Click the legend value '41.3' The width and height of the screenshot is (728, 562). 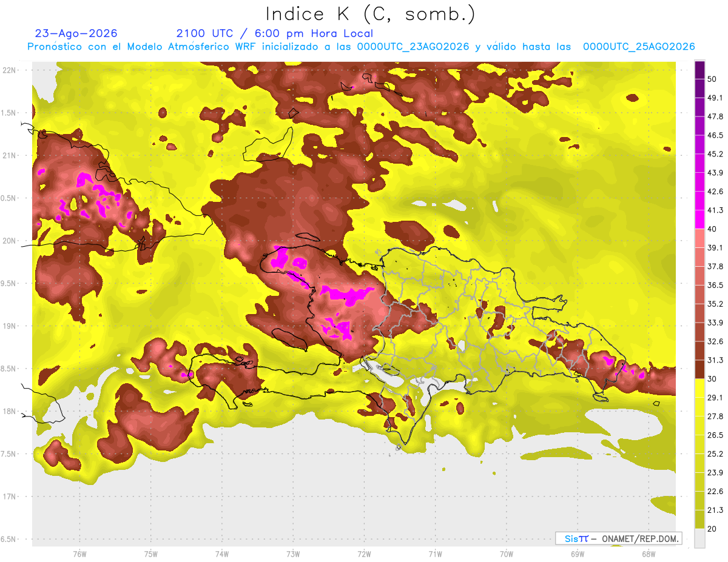click(715, 210)
